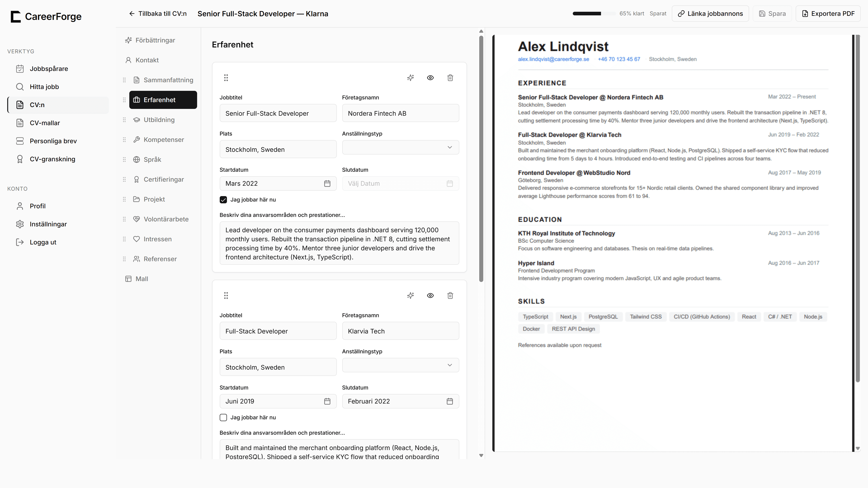Image resolution: width=868 pixels, height=488 pixels.
Task: Open the Intressen section
Action: [163, 239]
